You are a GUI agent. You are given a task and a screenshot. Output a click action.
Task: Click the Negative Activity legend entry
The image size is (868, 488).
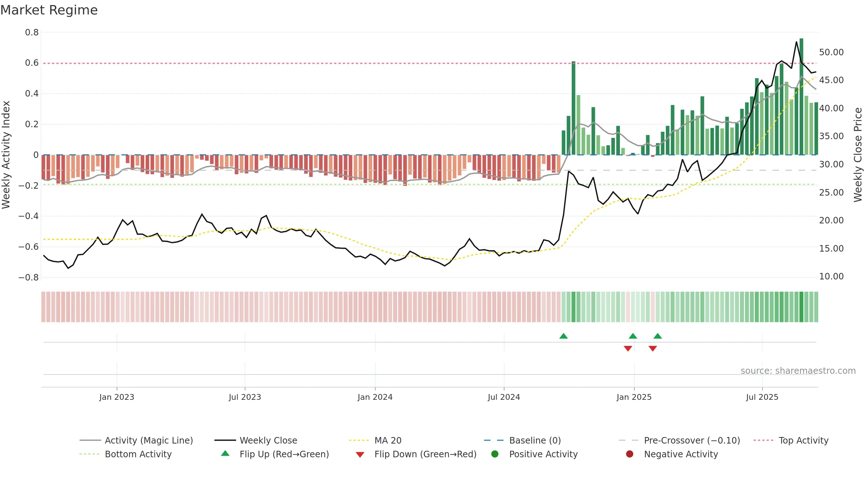point(672,454)
